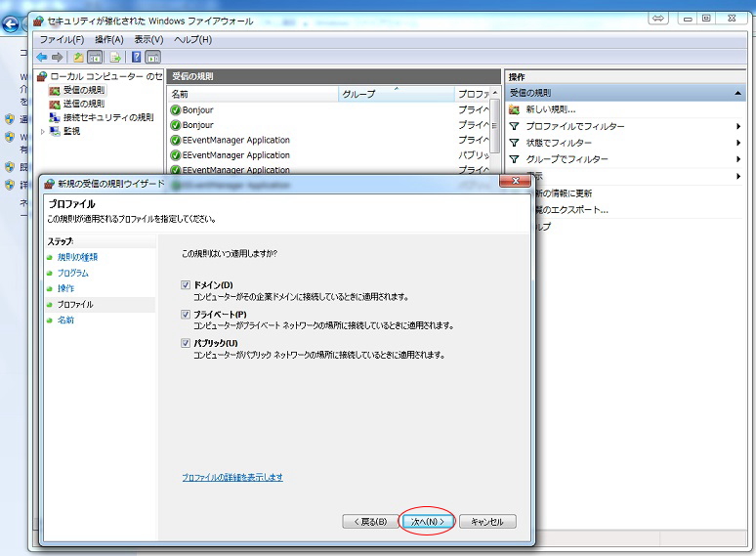756x556 pixels.
Task: Open the ヘルプ(H) menu
Action: click(192, 39)
